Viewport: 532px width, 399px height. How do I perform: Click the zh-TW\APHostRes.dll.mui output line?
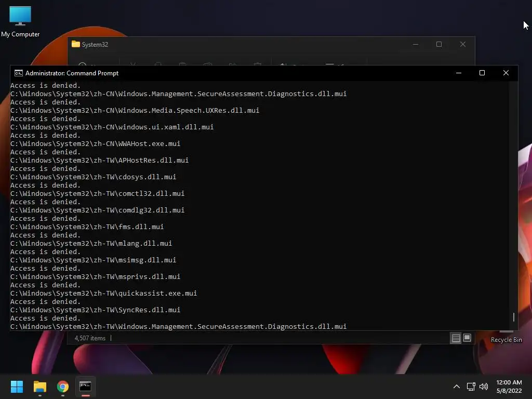click(99, 160)
